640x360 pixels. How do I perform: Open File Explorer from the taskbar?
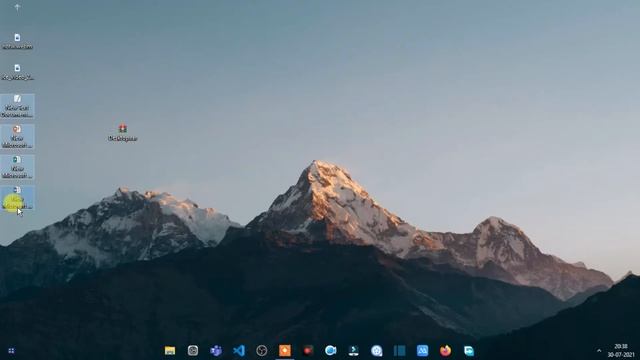170,350
